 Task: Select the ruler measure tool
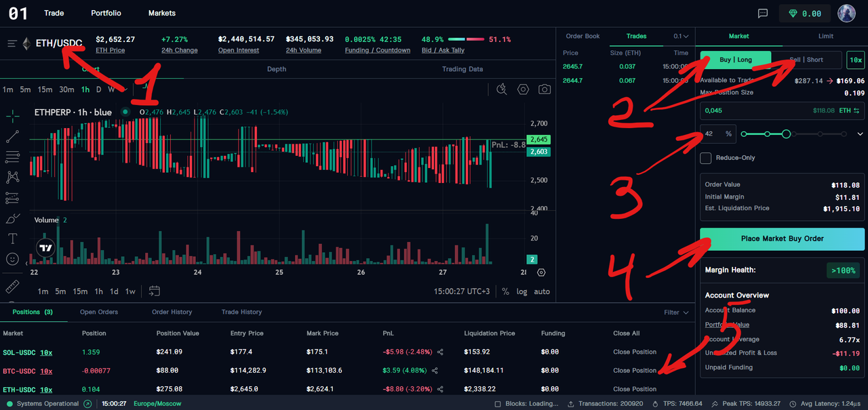[x=12, y=285]
